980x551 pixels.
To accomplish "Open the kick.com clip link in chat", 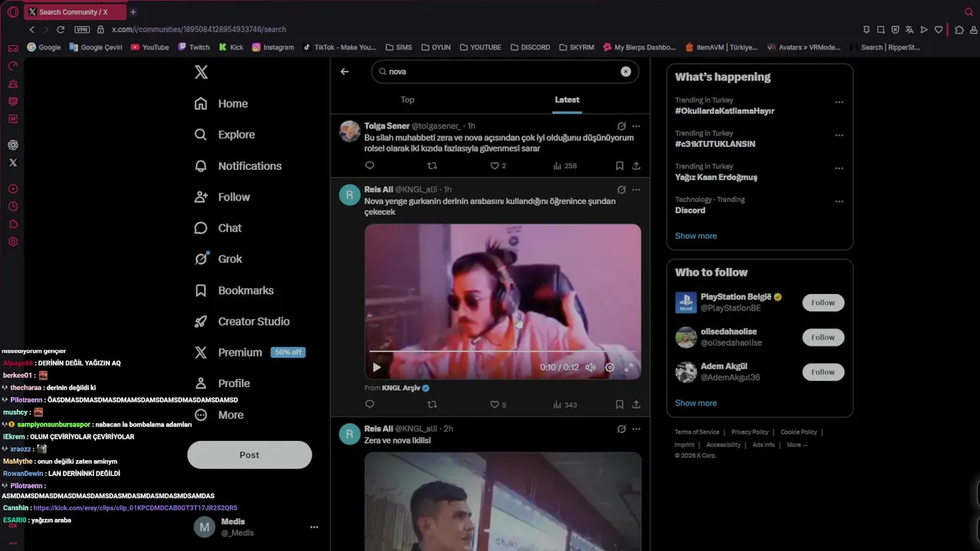I will tap(136, 508).
